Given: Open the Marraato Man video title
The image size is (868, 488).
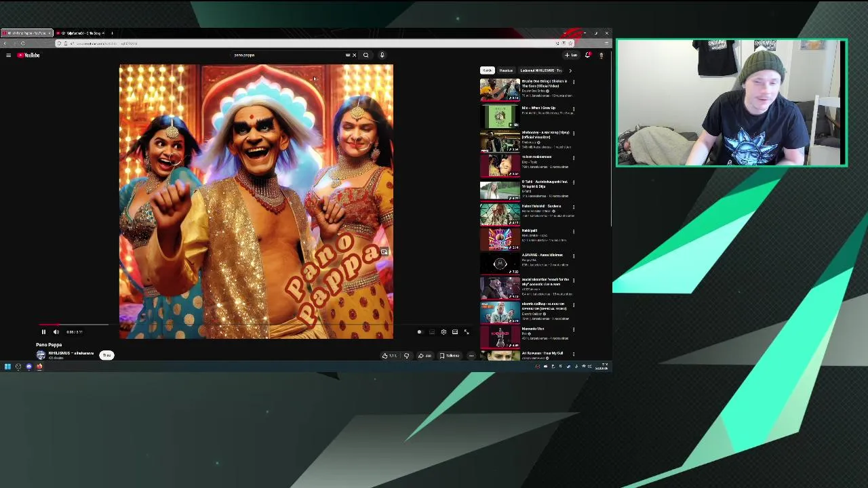Looking at the screenshot, I should [x=533, y=329].
